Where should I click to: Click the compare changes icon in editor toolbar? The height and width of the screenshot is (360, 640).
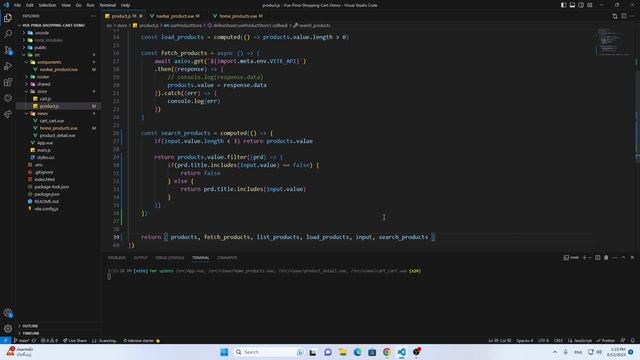(x=615, y=16)
